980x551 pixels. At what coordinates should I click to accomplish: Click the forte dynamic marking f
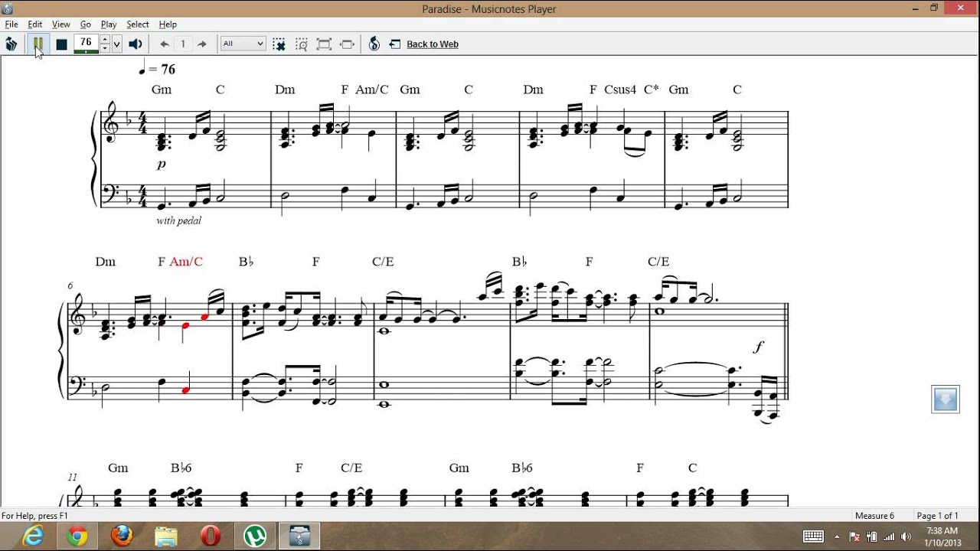click(x=758, y=347)
